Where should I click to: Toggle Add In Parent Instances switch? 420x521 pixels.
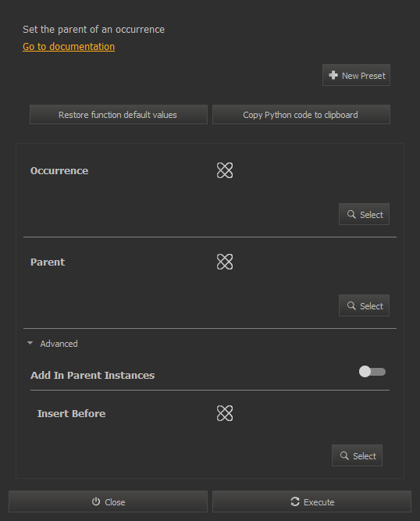tap(372, 372)
